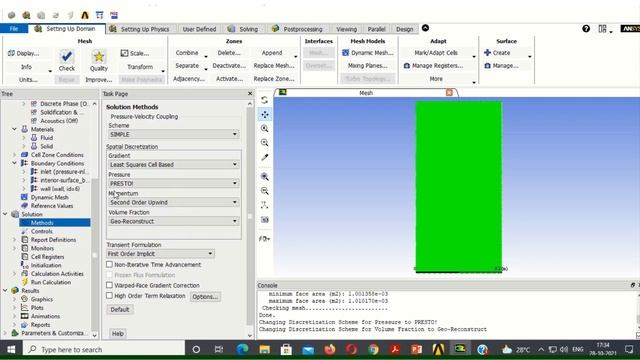Click the Default button
The image size is (640, 360).
(x=120, y=309)
